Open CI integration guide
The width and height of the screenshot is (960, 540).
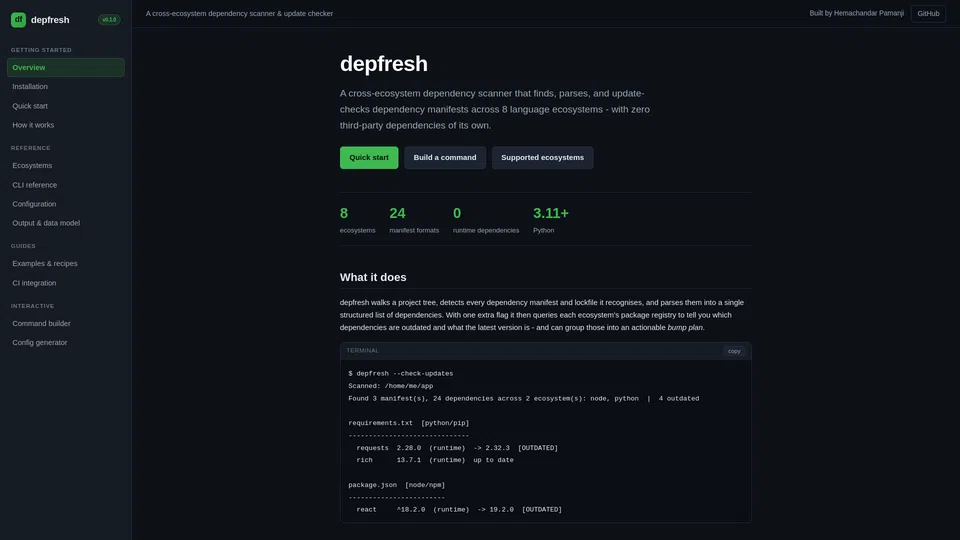click(x=66, y=283)
